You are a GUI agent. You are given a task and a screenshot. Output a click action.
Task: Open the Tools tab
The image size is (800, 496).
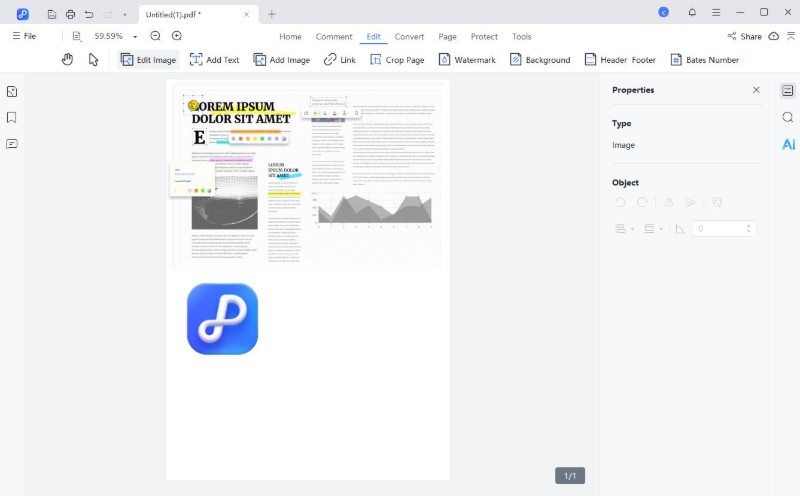[x=521, y=37]
